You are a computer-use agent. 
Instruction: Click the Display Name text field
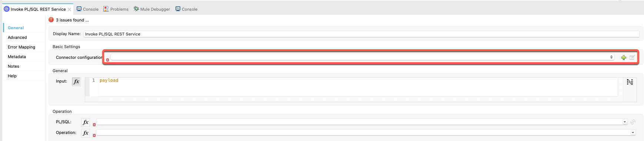tap(361, 34)
